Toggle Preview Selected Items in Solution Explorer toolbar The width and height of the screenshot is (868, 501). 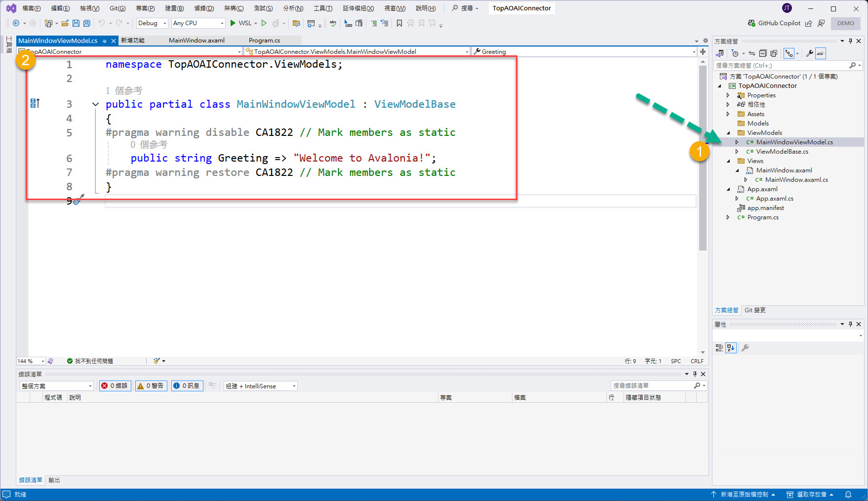[x=821, y=53]
